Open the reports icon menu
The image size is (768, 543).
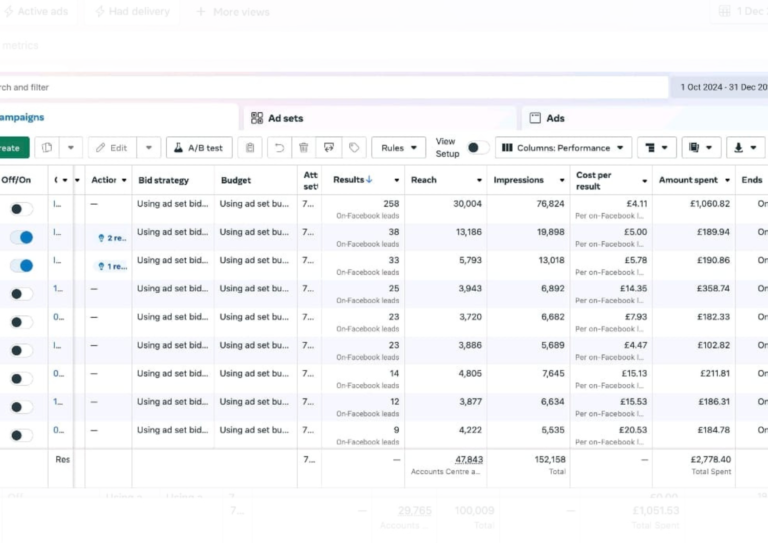pyautogui.click(x=700, y=148)
